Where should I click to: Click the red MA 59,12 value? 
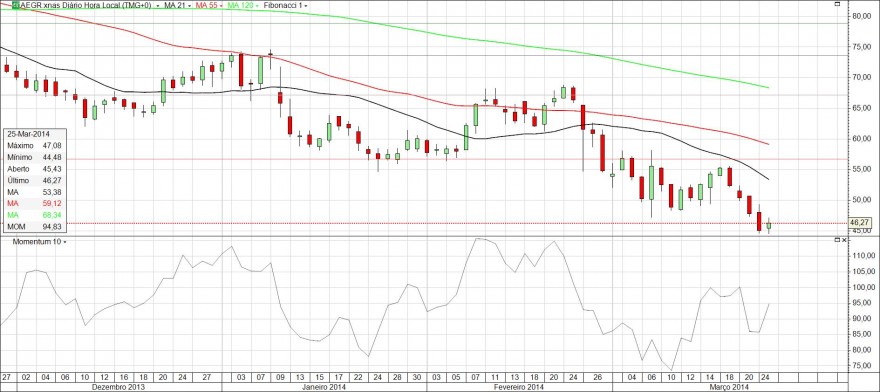pos(51,203)
